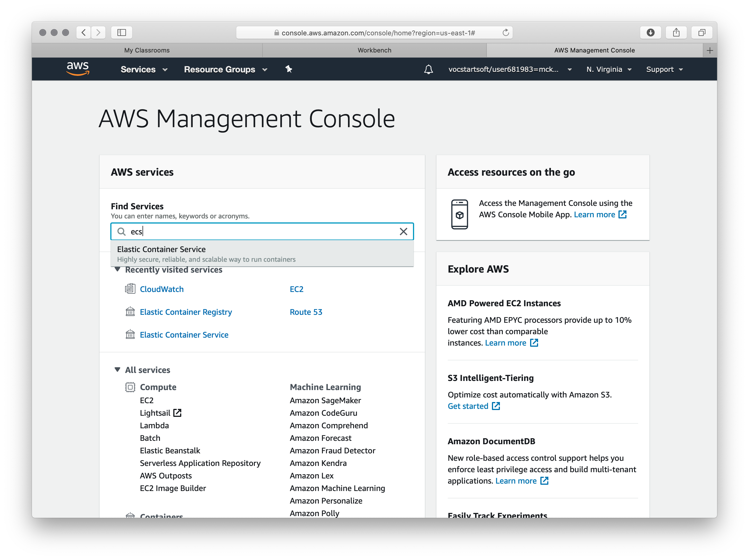Open Route 53 link
Screen dimensions: 749x560
(x=306, y=312)
